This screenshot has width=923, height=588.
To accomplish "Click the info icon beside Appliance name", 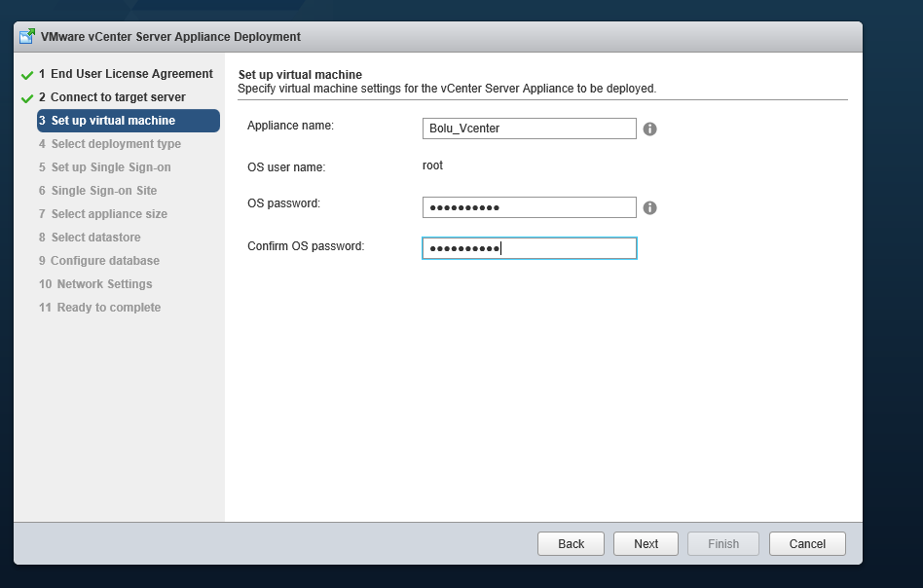I will coord(649,129).
